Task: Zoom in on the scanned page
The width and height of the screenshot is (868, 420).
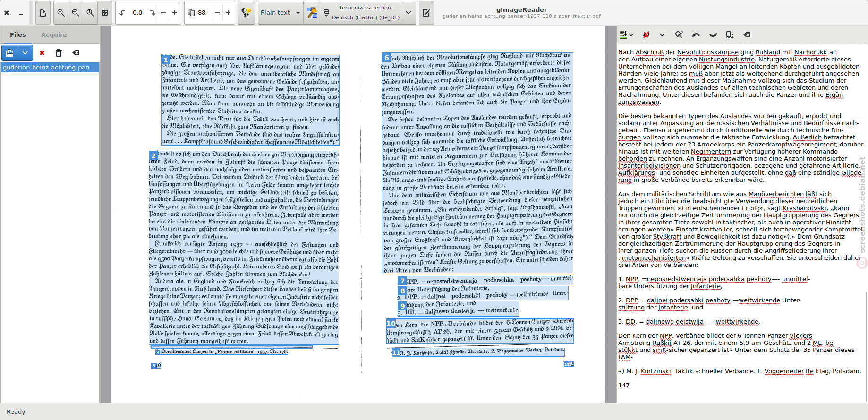Action: click(61, 13)
